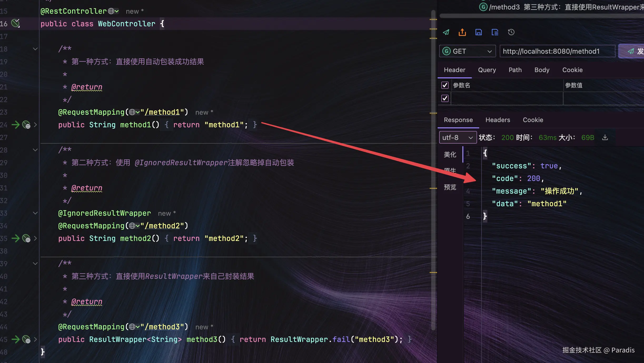Expand the folded method2 body chevron
The height and width of the screenshot is (363, 644).
tap(35, 238)
